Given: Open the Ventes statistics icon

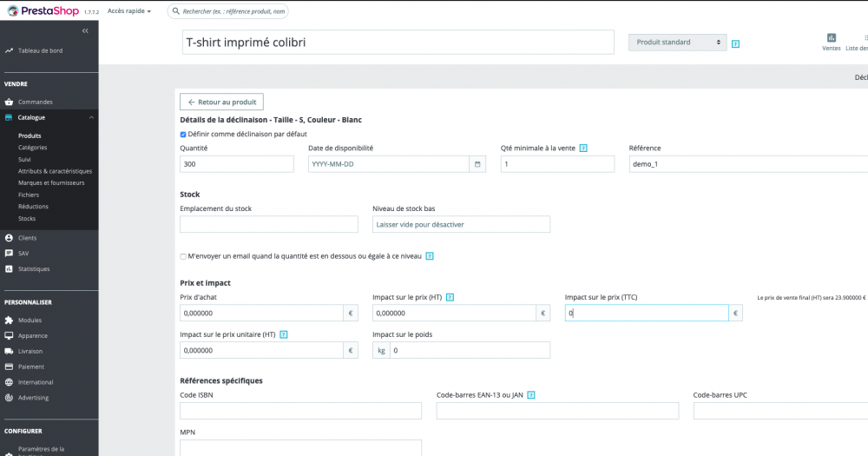Looking at the screenshot, I should point(832,38).
